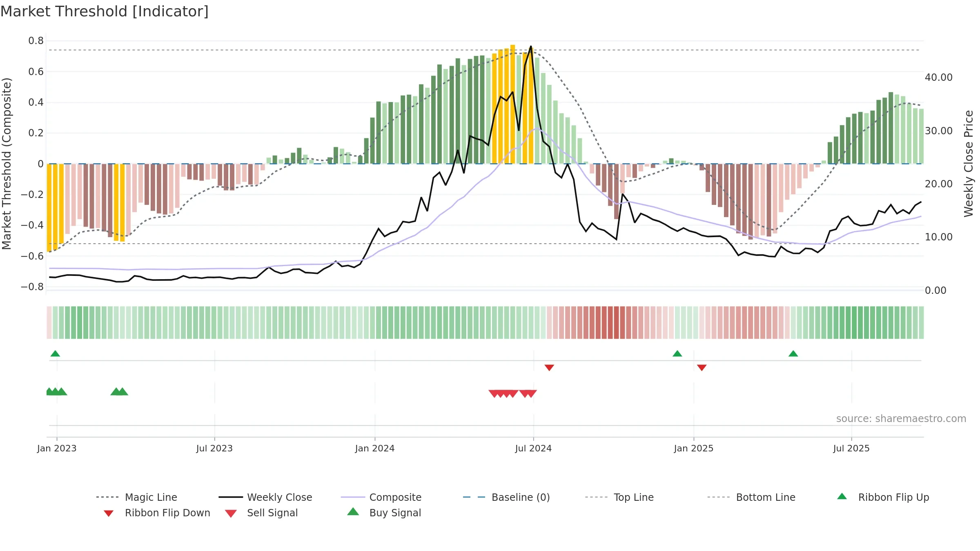Click the 40.00 price axis label
This screenshot has height=551, width=980.
click(939, 78)
